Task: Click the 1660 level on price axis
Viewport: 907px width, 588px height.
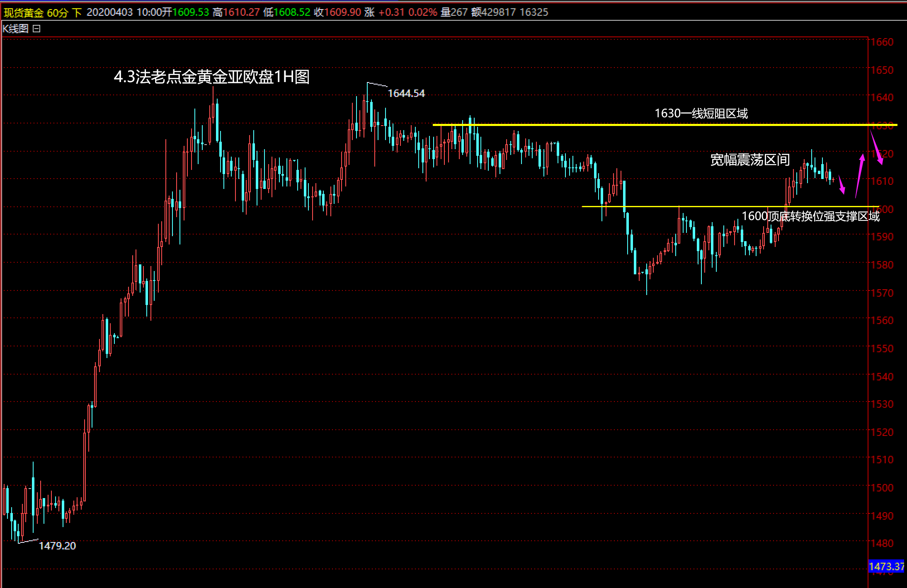Action: 882,42
